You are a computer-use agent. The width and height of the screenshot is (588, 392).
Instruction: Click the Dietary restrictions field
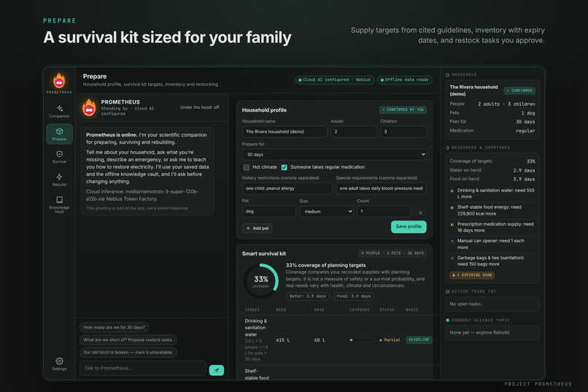287,188
